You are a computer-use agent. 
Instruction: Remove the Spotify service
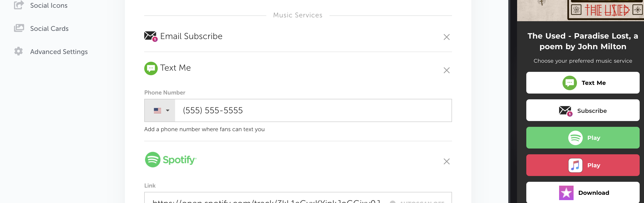click(446, 162)
